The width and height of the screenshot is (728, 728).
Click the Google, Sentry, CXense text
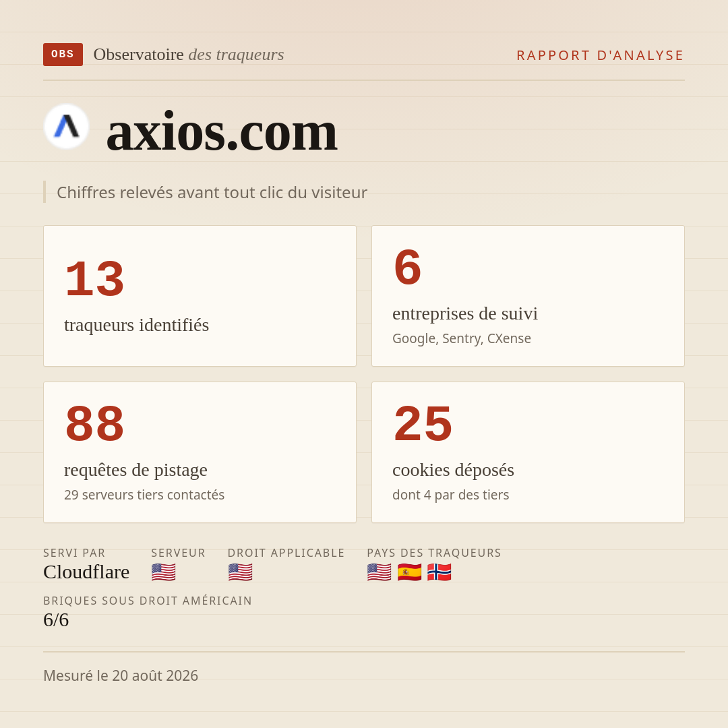click(x=462, y=338)
